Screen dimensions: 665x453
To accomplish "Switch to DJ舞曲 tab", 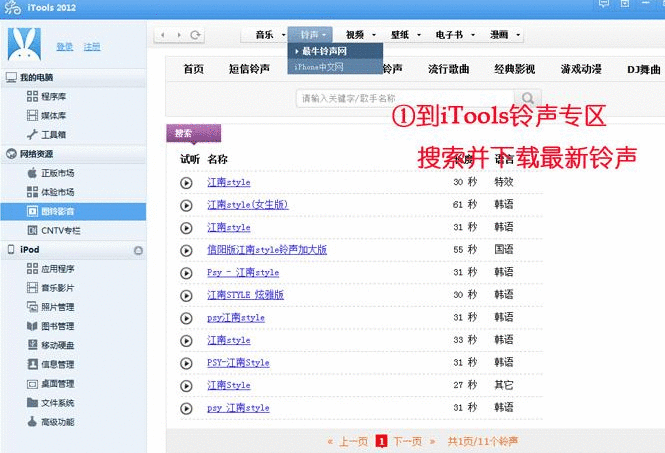I will (644, 69).
